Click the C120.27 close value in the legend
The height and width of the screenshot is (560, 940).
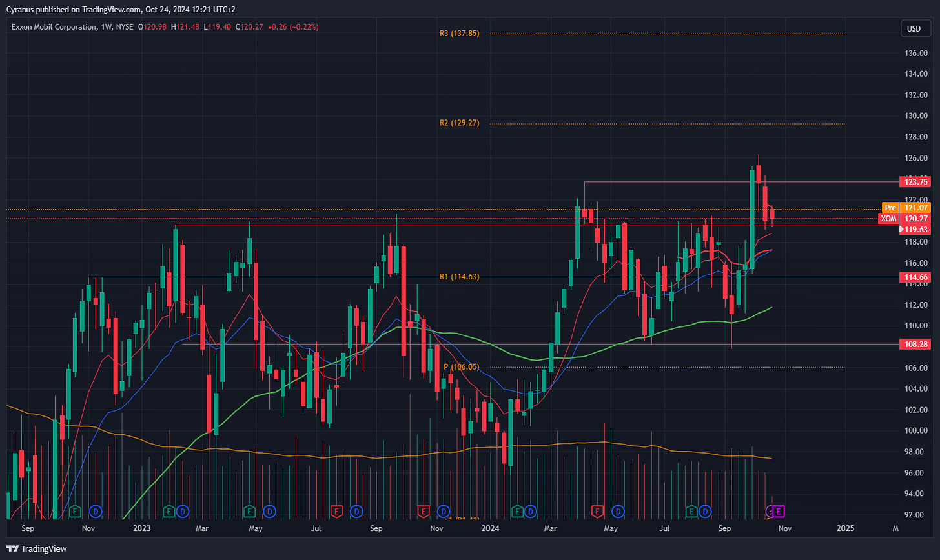pyautogui.click(x=250, y=27)
